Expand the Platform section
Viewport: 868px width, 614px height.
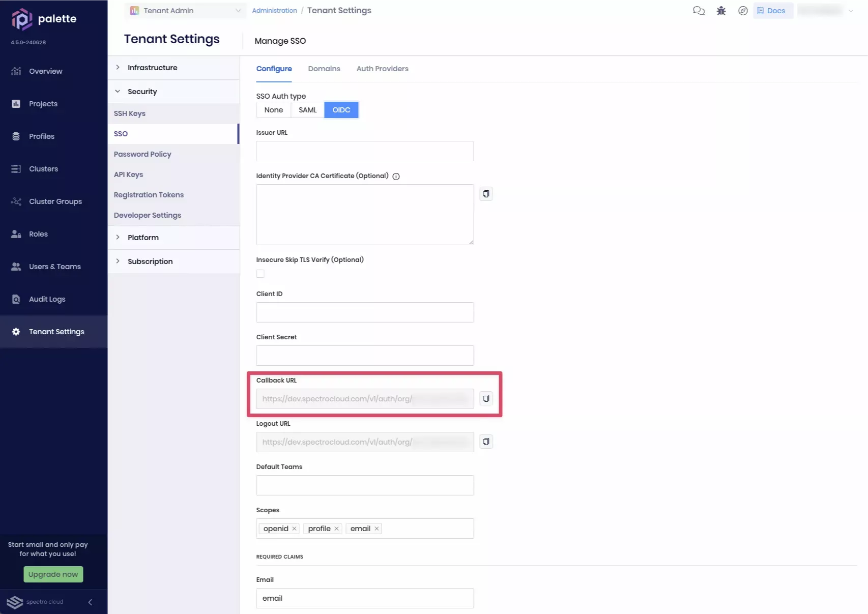coord(174,238)
